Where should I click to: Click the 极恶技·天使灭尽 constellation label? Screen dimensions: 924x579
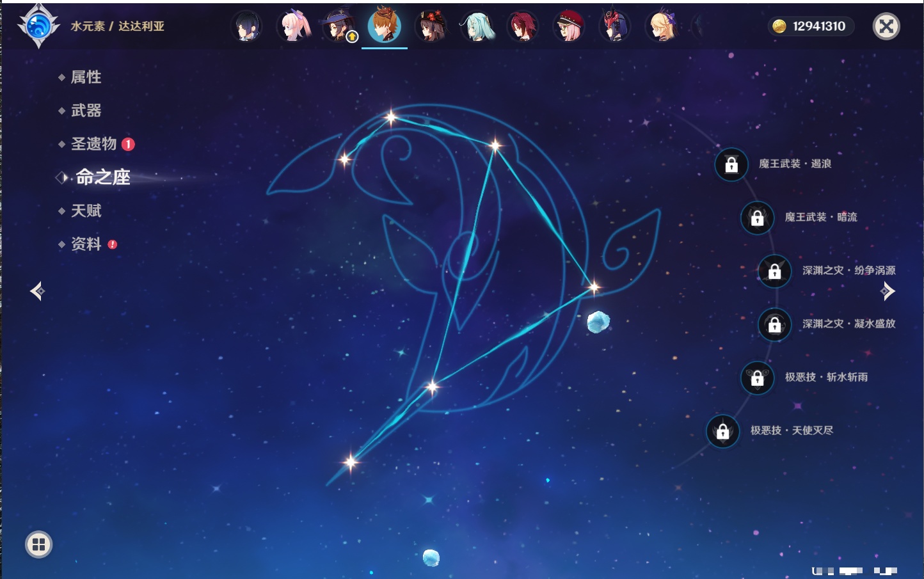tap(792, 430)
